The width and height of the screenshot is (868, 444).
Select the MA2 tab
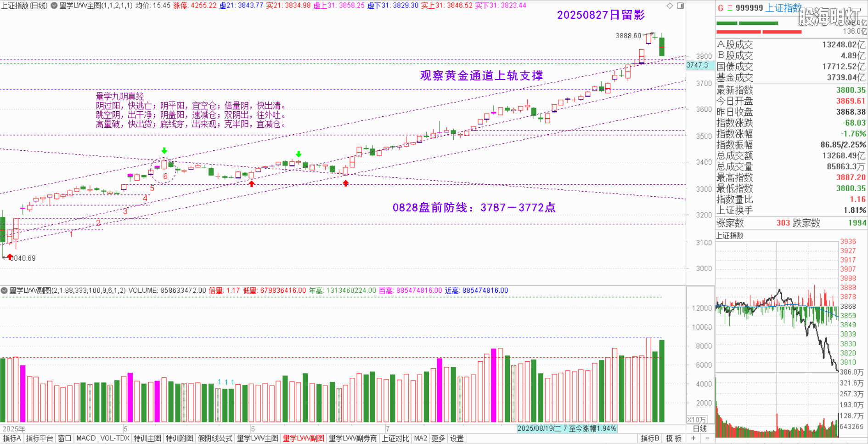(x=420, y=438)
